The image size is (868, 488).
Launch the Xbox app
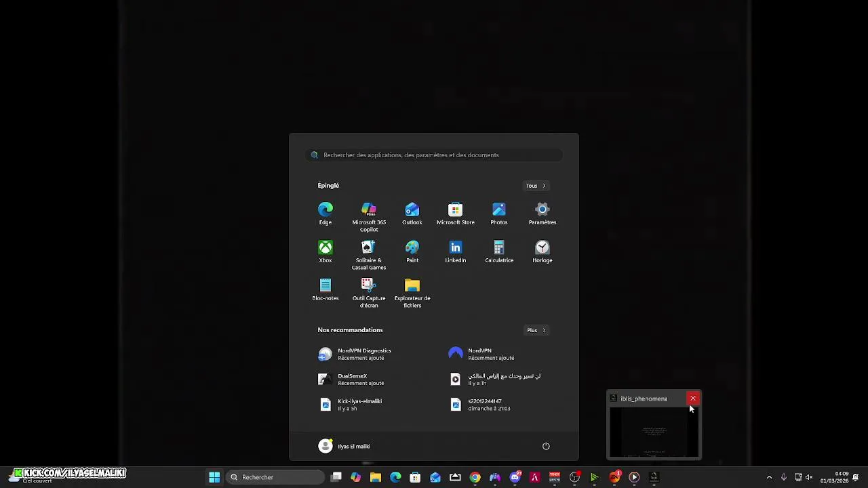tap(325, 251)
